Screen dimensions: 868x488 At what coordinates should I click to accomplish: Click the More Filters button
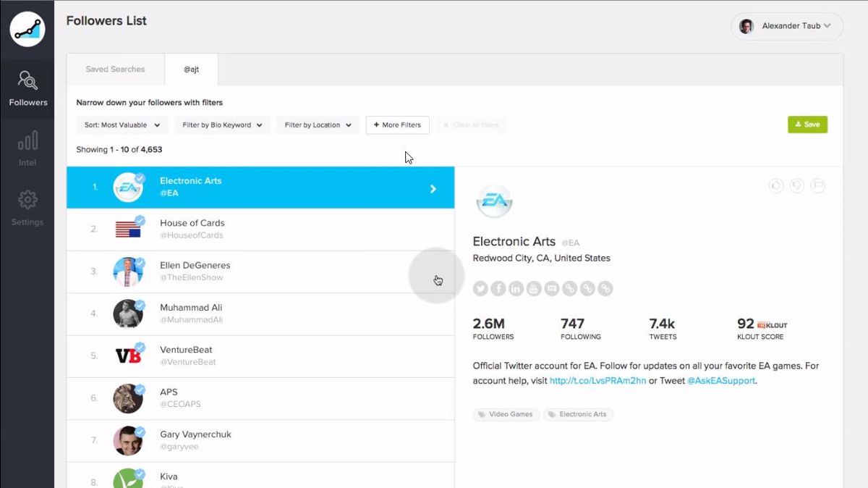click(x=398, y=125)
